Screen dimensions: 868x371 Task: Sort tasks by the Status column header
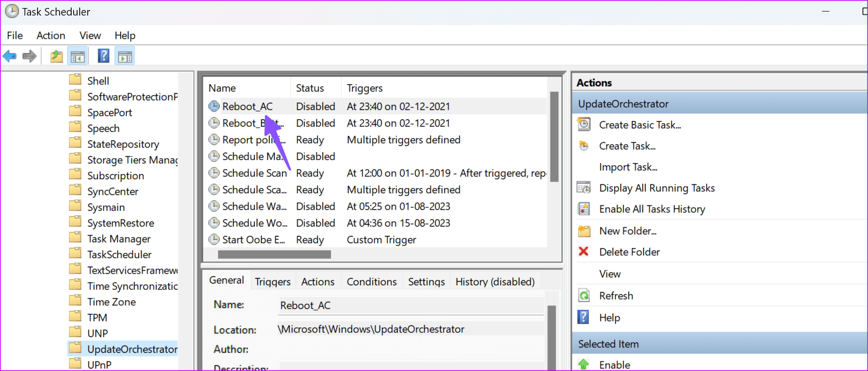coord(316,88)
